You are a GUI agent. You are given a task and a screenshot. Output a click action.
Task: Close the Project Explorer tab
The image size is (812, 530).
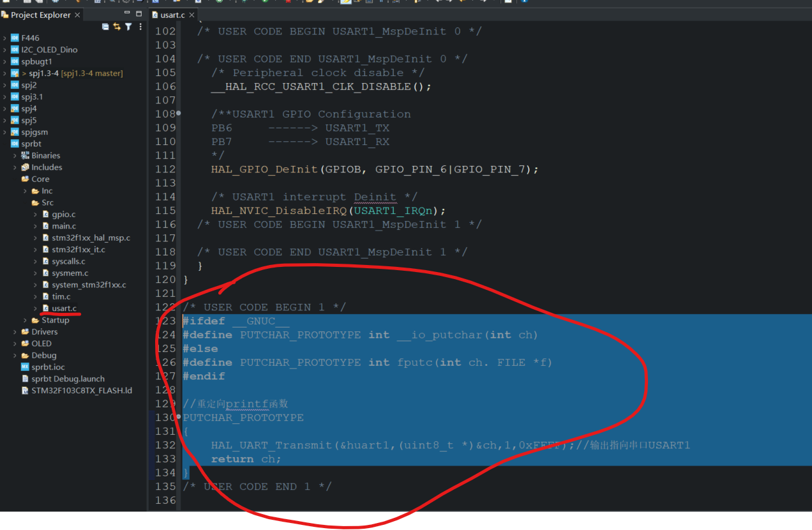click(x=78, y=15)
